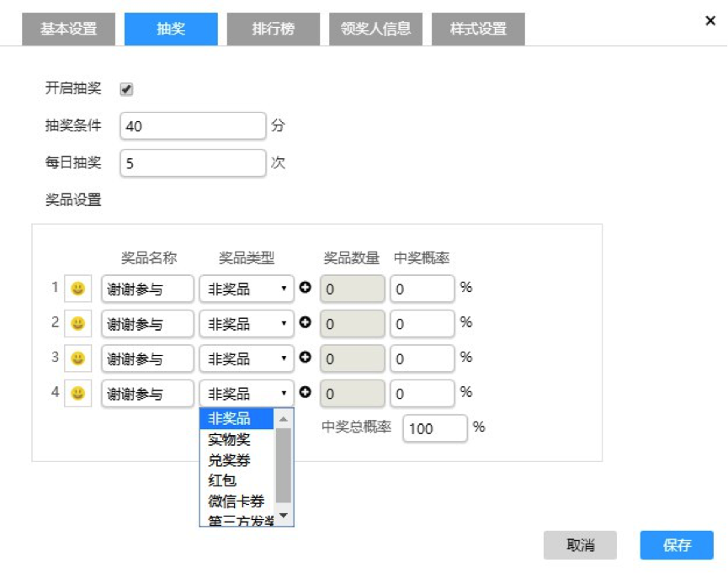
Task: Switch to the 样式设置 tab
Action: tap(478, 29)
